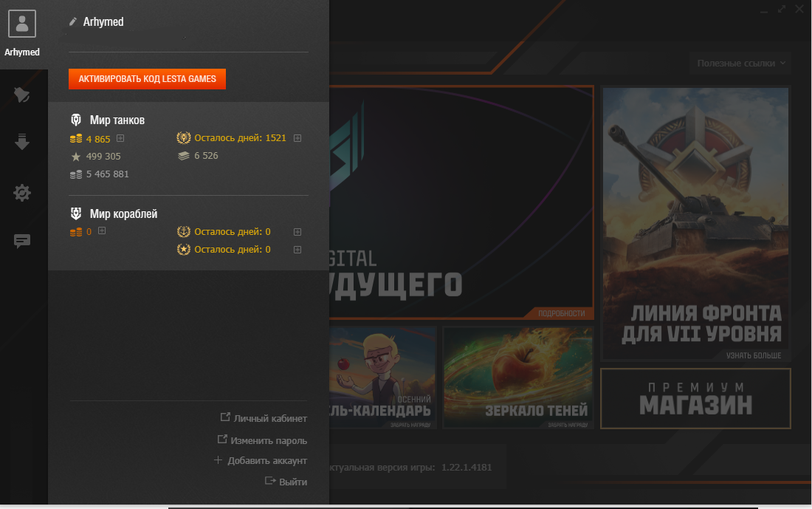Click the game version 1.22.1.4181 text
The height and width of the screenshot is (509, 812).
467,468
